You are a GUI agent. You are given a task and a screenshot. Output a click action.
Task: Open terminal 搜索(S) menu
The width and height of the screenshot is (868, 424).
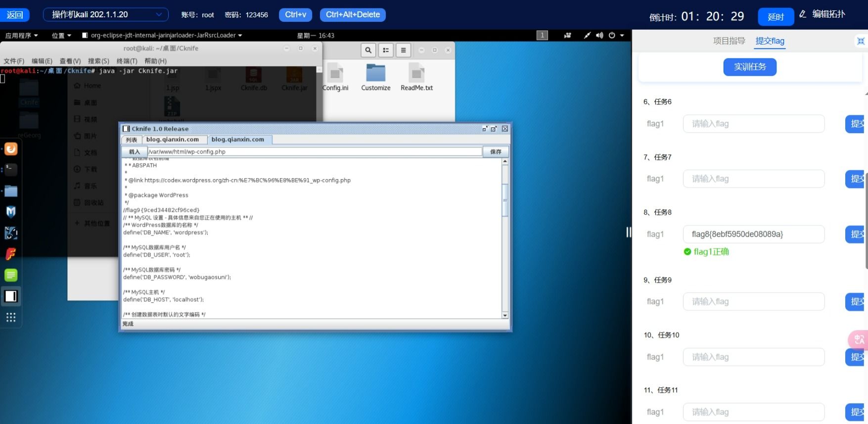tap(98, 61)
